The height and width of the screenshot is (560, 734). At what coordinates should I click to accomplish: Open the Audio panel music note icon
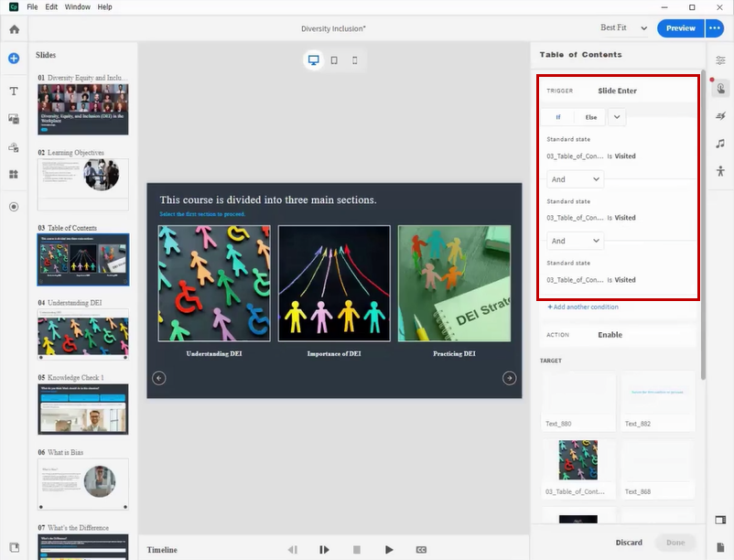click(720, 143)
